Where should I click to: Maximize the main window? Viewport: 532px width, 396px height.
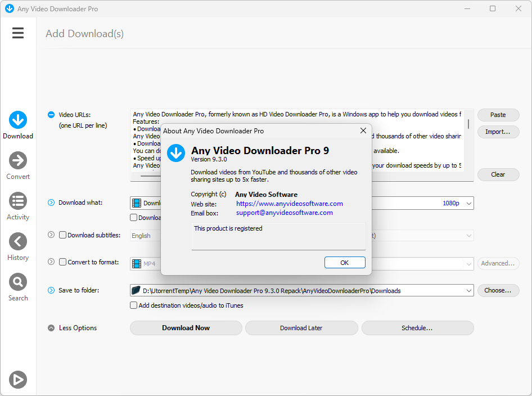pos(493,8)
